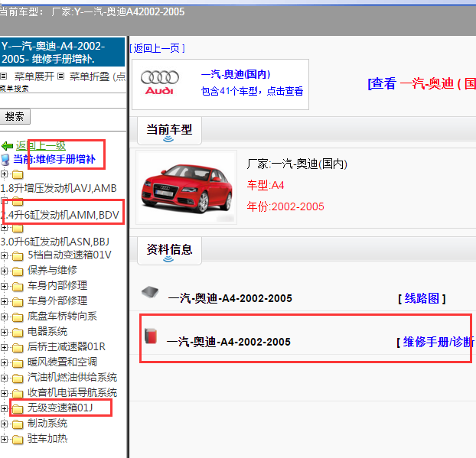Expand the 制动系统 node
This screenshot has width=476, height=458.
tap(4, 424)
